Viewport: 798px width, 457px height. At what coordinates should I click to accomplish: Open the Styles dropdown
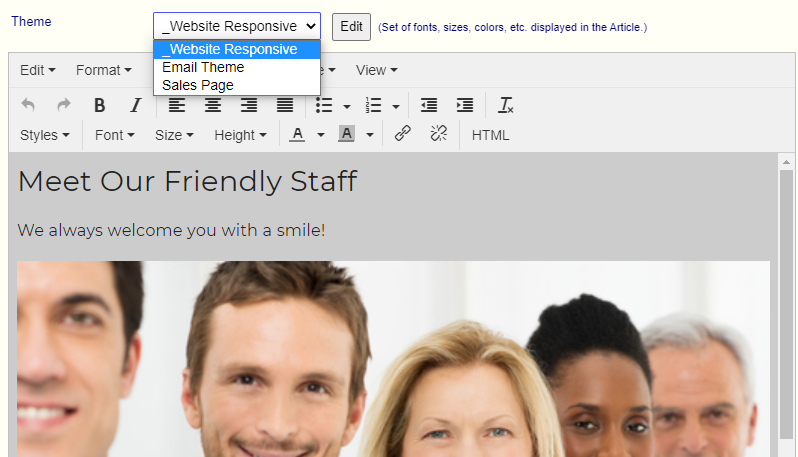[x=44, y=135]
